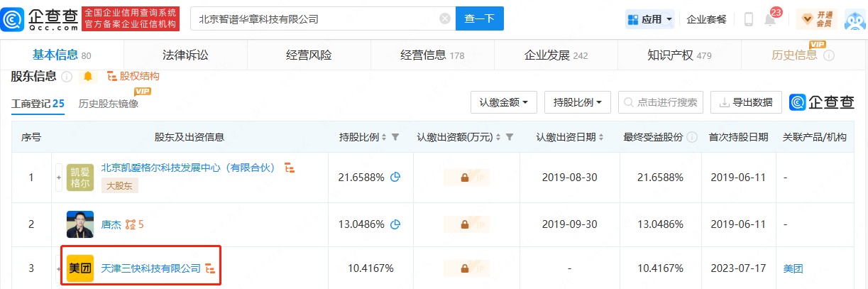
Task: Open pie chart icon next to 21.6588%
Action: point(395,177)
